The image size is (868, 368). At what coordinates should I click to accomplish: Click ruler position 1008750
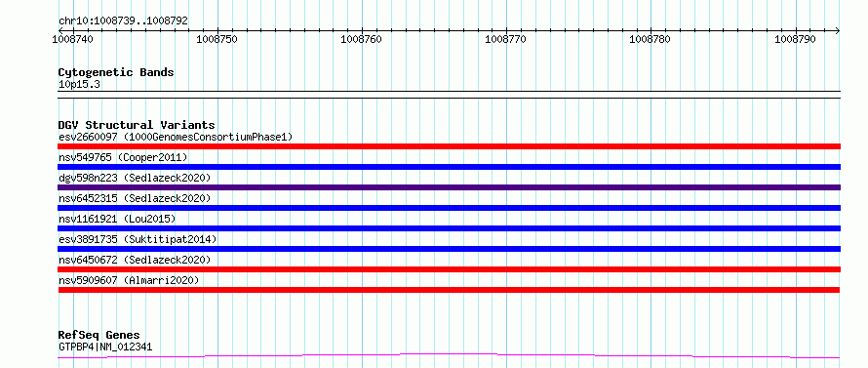(217, 39)
